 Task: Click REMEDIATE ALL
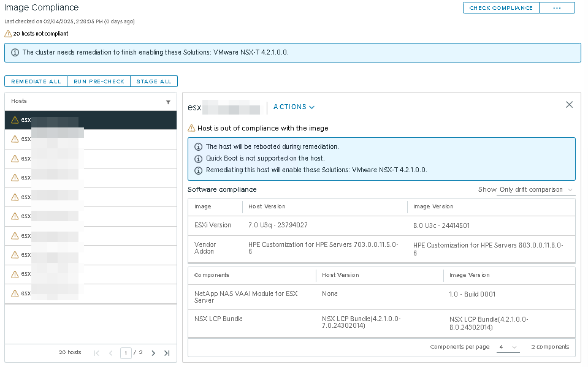coord(36,81)
